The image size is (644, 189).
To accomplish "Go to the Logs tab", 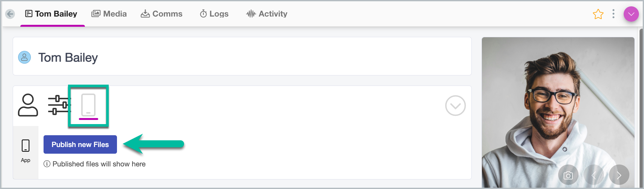I will [214, 14].
